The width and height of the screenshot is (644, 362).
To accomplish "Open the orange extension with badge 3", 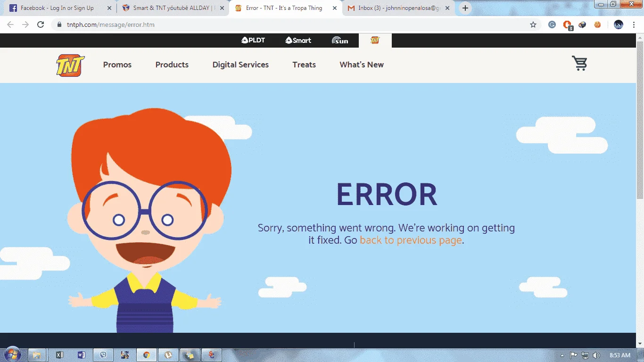I will 568,25.
